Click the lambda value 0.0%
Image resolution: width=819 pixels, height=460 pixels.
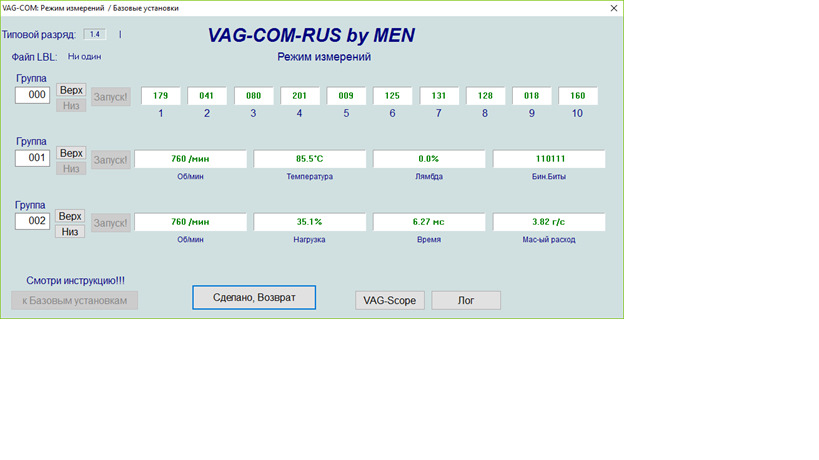coord(429,159)
